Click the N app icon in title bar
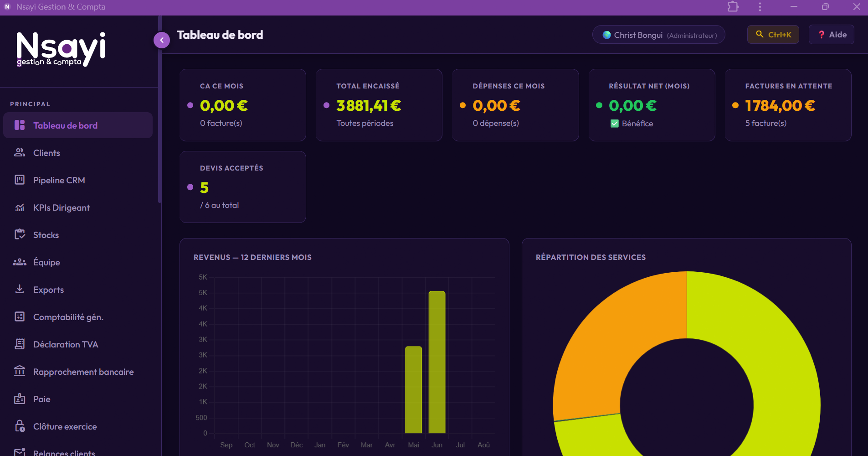This screenshot has width=868, height=456. (x=7, y=7)
